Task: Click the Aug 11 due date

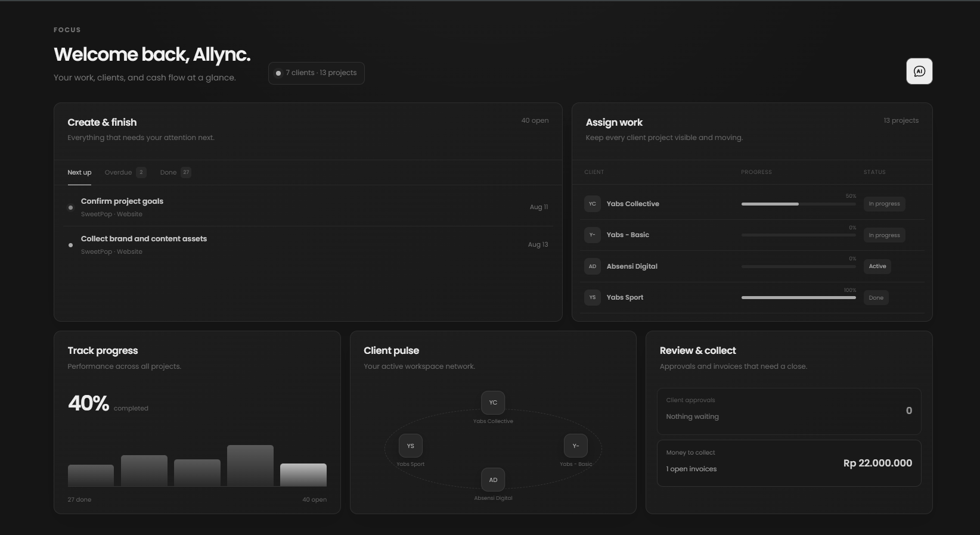Action: [x=539, y=207]
